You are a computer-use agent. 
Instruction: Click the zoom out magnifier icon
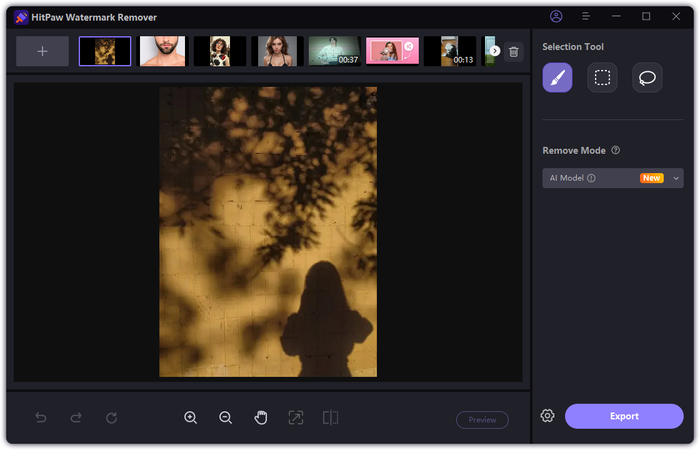pyautogui.click(x=225, y=418)
